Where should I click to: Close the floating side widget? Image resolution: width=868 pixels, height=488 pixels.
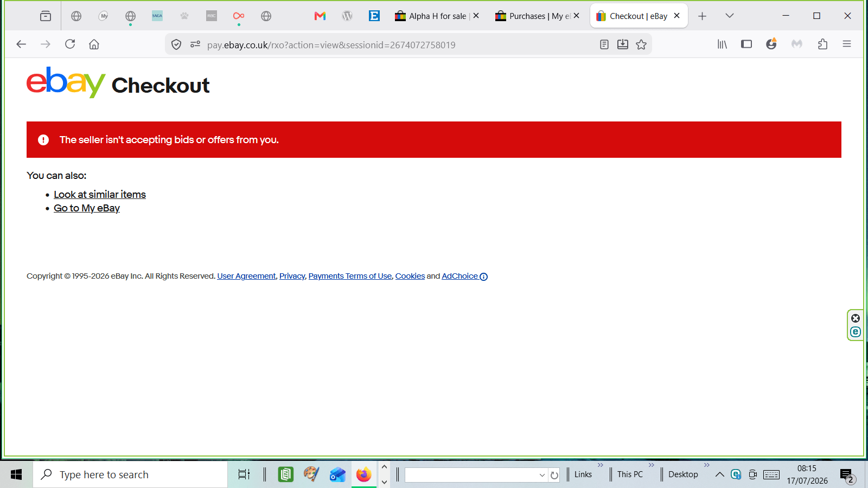point(856,318)
